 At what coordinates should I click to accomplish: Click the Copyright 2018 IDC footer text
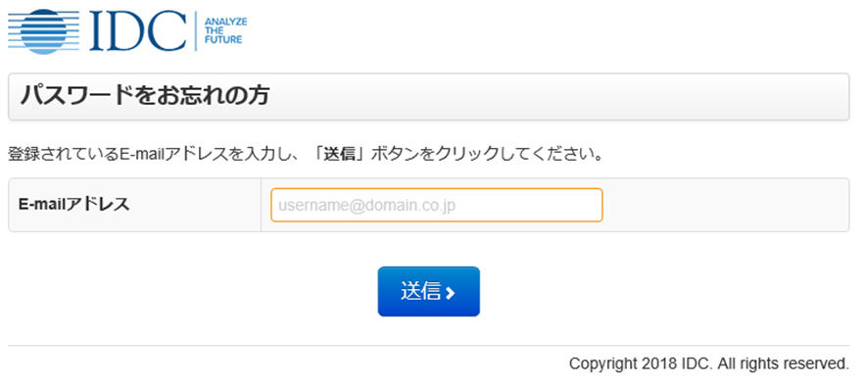[641, 363]
